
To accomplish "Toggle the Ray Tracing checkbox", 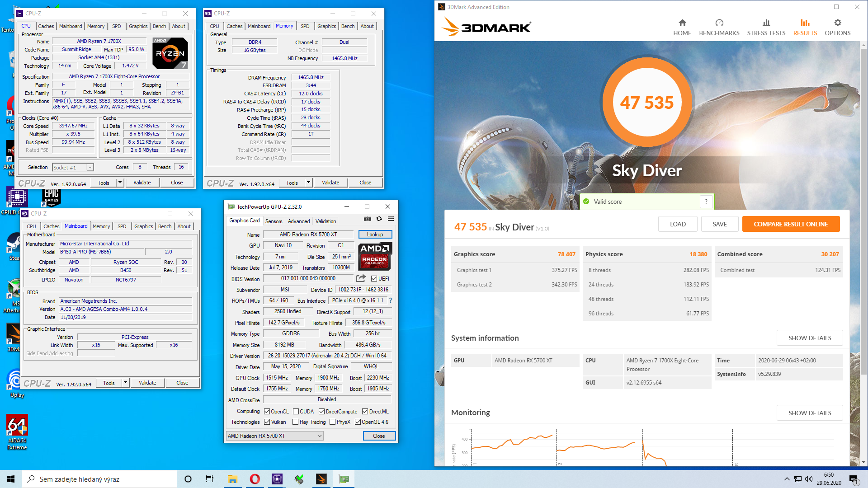I will point(295,422).
